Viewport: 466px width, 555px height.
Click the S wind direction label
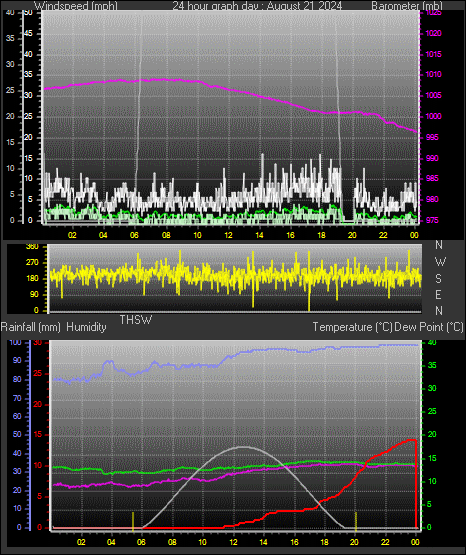(438, 279)
